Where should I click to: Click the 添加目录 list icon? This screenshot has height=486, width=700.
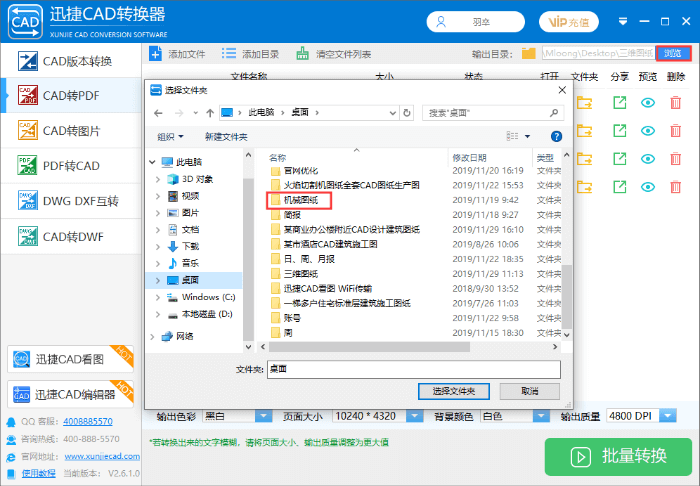229,54
